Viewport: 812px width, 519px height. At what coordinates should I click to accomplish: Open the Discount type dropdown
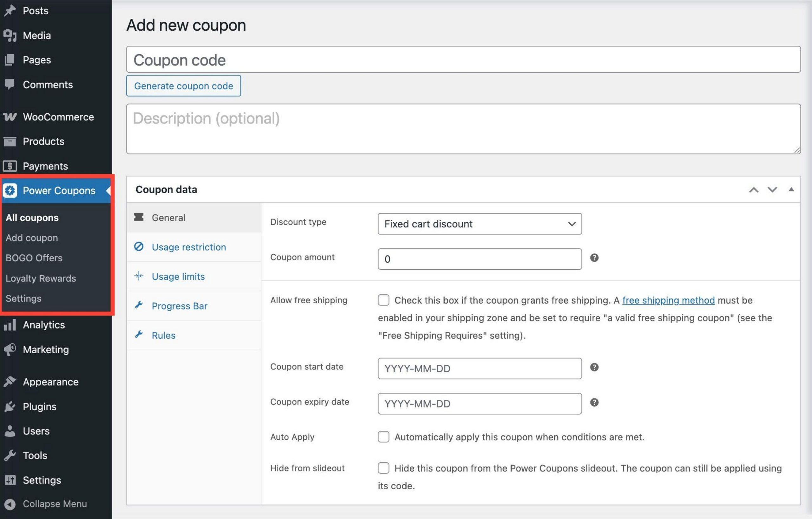point(480,224)
